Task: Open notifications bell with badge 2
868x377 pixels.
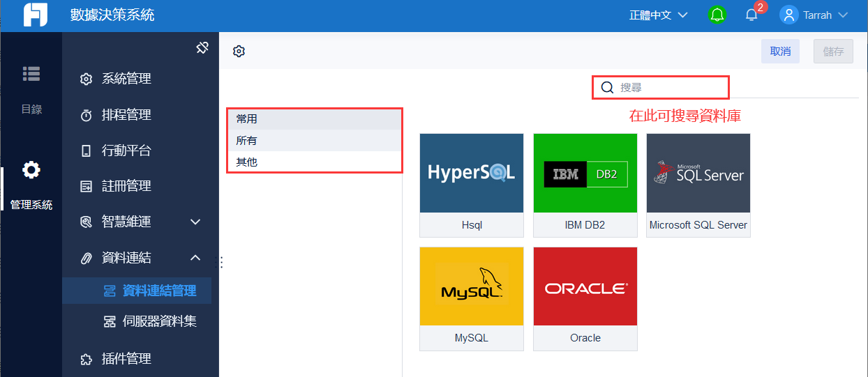Action: pos(751,15)
